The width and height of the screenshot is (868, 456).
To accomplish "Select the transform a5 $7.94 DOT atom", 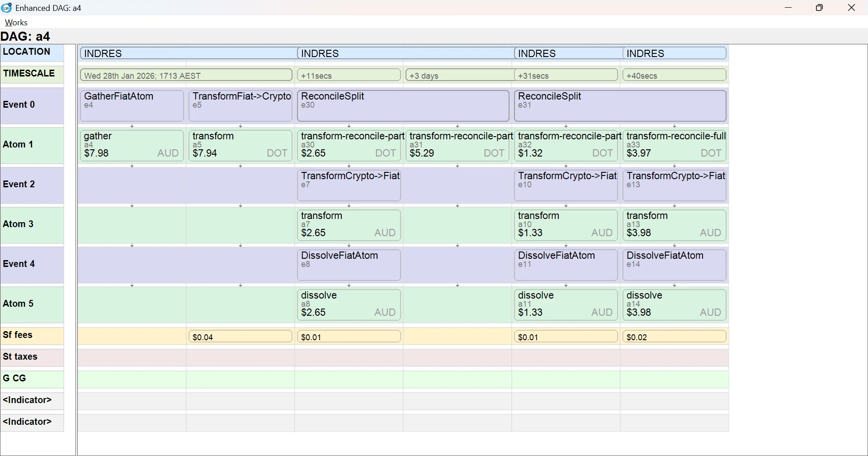I will pos(240,146).
